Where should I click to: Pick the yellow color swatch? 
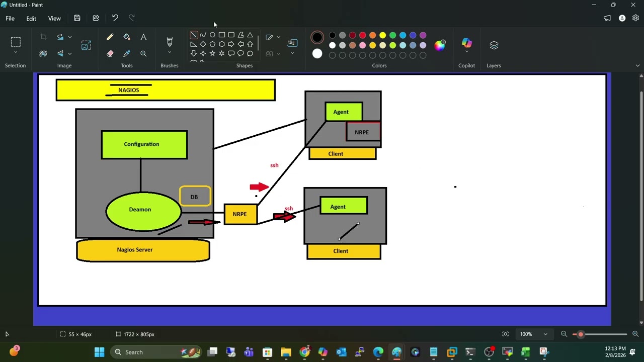pos(382,35)
